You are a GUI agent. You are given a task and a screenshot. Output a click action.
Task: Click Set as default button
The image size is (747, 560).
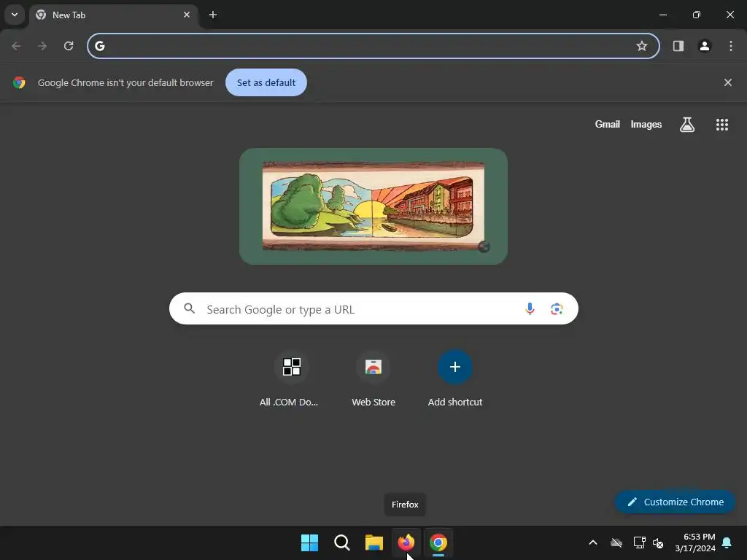tap(266, 82)
